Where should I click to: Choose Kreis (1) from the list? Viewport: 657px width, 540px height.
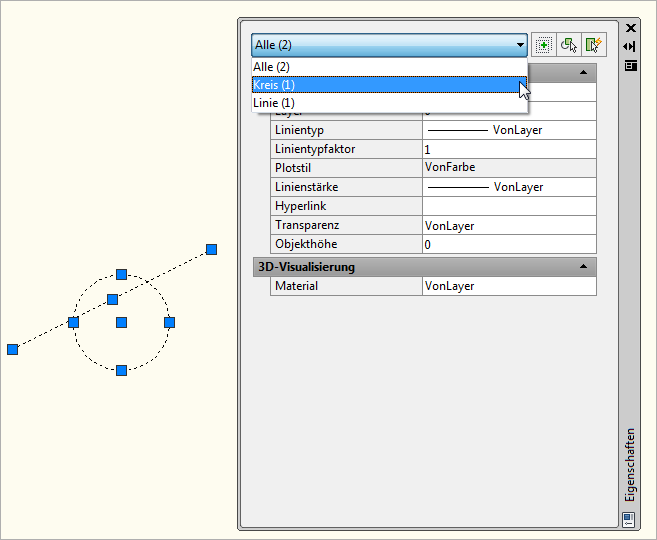pos(388,85)
